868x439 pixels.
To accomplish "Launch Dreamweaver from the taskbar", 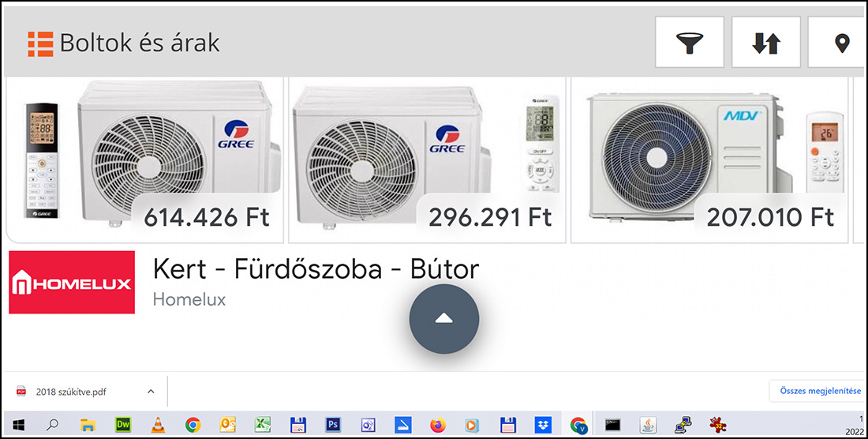I will 123,425.
